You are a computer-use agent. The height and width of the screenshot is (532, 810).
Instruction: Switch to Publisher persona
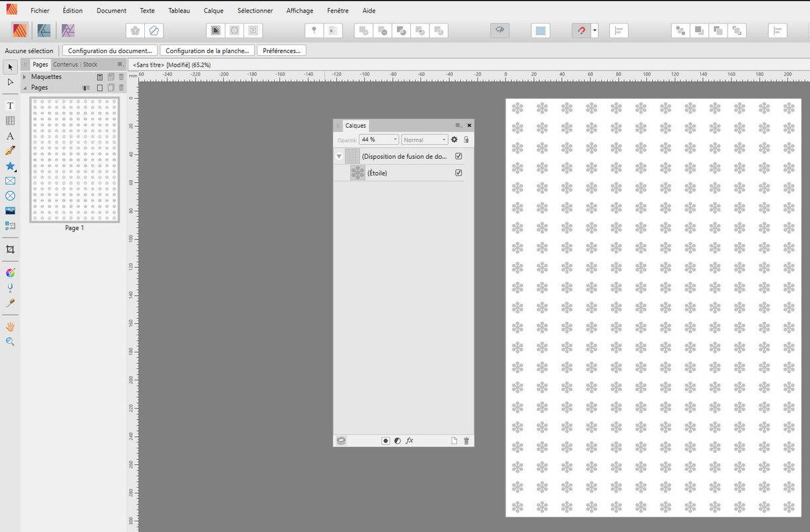(x=20, y=31)
